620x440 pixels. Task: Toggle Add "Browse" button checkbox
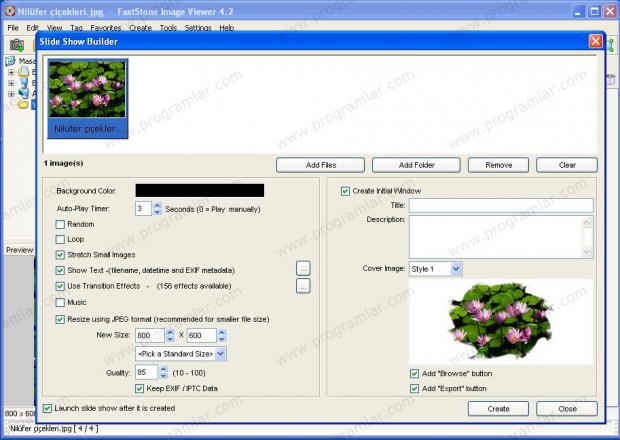(x=414, y=374)
